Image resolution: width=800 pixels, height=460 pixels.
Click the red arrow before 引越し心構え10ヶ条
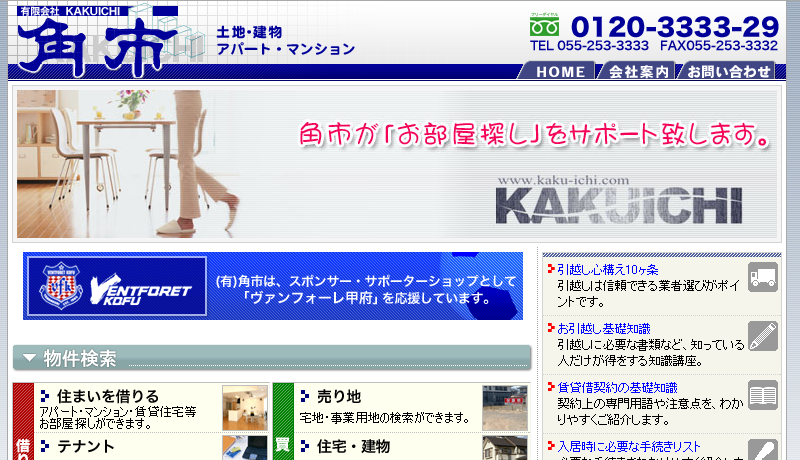click(551, 269)
